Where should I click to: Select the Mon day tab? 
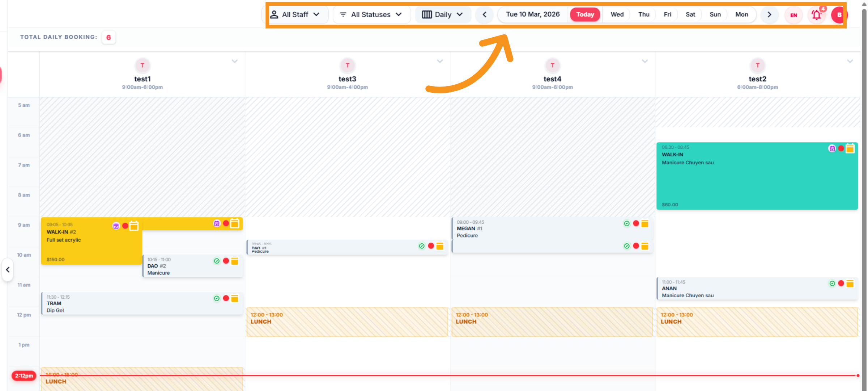click(x=742, y=14)
